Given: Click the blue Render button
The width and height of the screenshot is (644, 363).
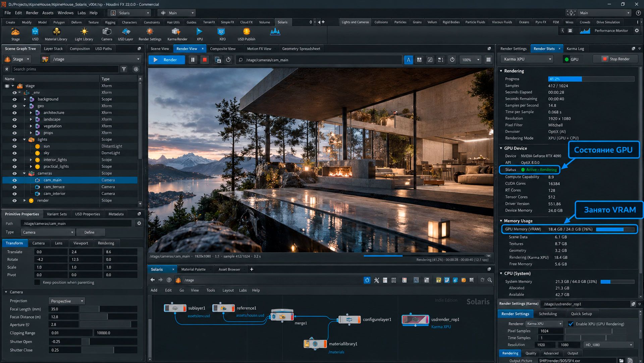Looking at the screenshot, I should (x=166, y=60).
